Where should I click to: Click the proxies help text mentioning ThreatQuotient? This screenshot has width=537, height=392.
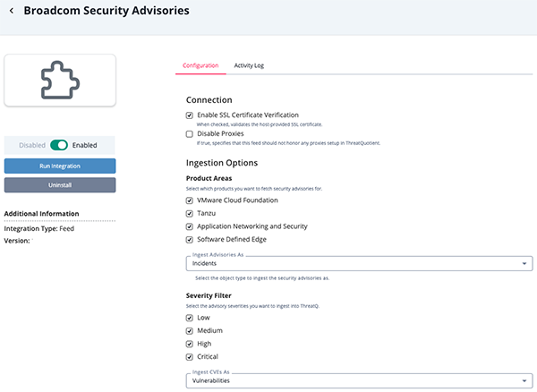click(x=288, y=143)
